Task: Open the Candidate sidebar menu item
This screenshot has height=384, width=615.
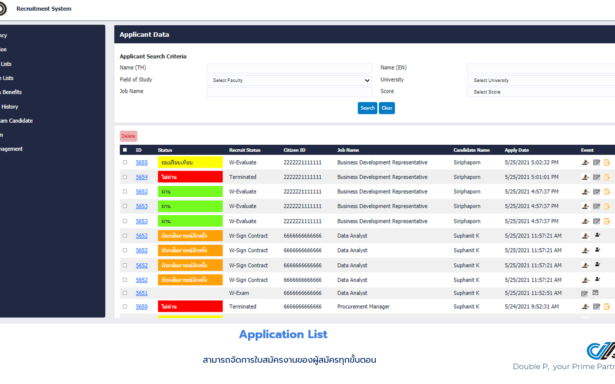Action: (16, 121)
